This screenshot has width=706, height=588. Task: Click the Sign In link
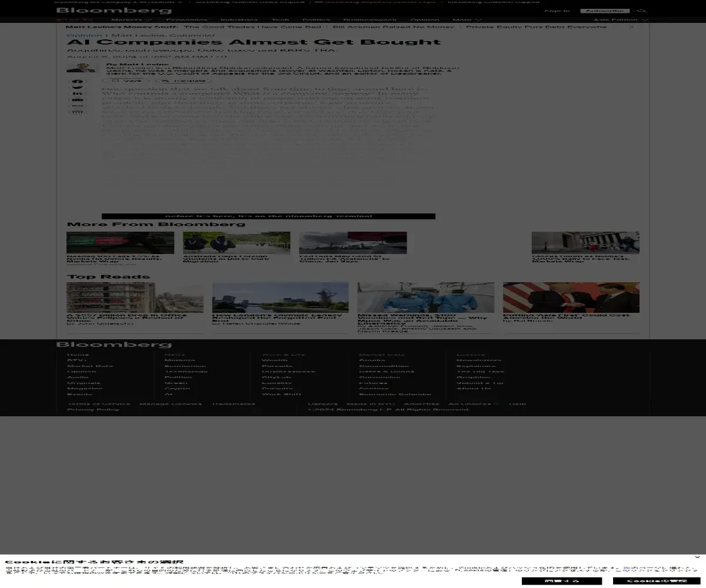pos(557,11)
